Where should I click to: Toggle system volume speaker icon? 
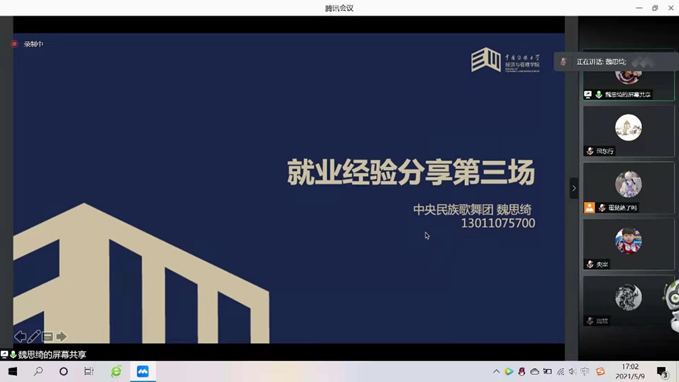tap(572, 372)
